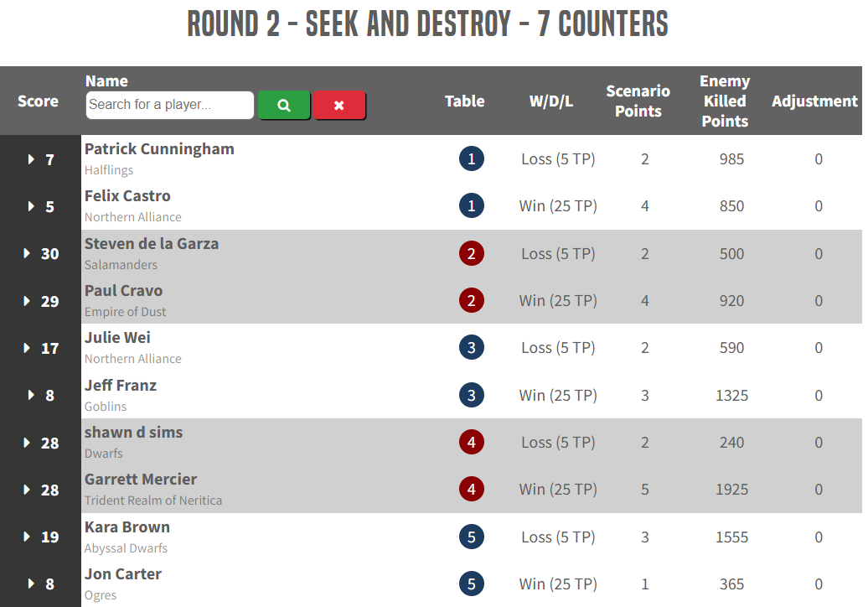Screen dimensions: 868x607
Task: Sort by the Score column header
Action: click(39, 101)
